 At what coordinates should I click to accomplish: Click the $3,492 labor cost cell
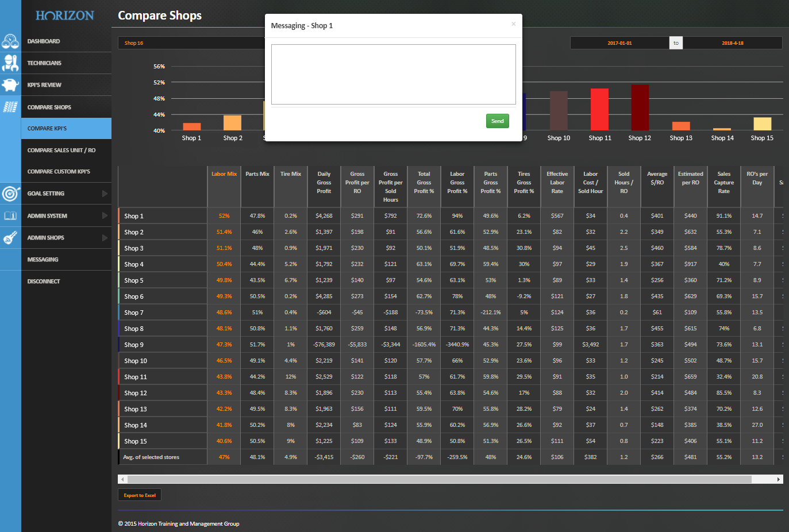click(x=591, y=345)
